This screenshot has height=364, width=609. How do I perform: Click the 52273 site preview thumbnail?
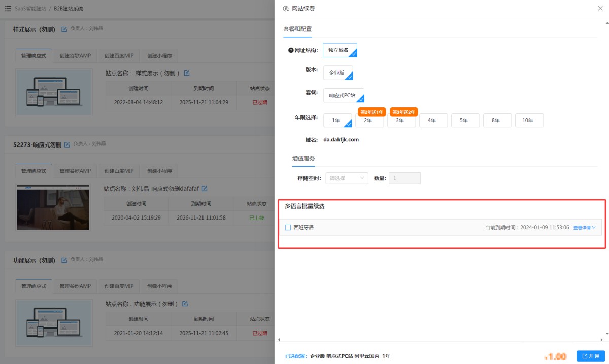pyautogui.click(x=53, y=207)
